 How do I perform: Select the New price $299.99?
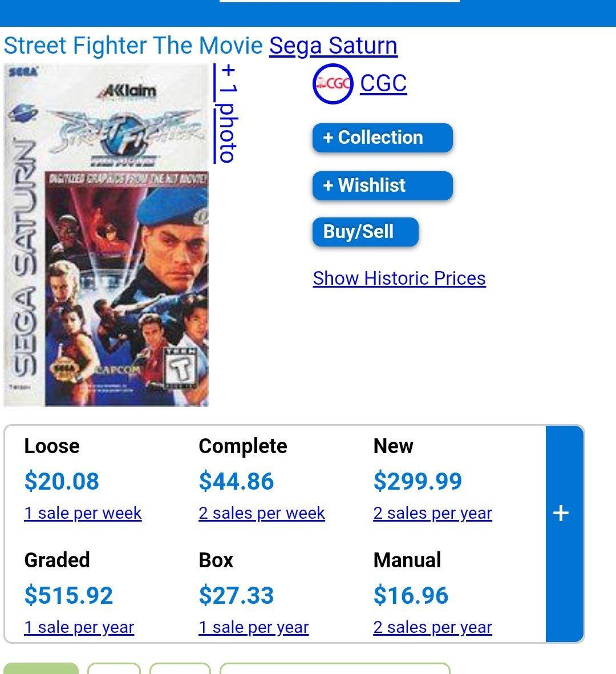418,481
